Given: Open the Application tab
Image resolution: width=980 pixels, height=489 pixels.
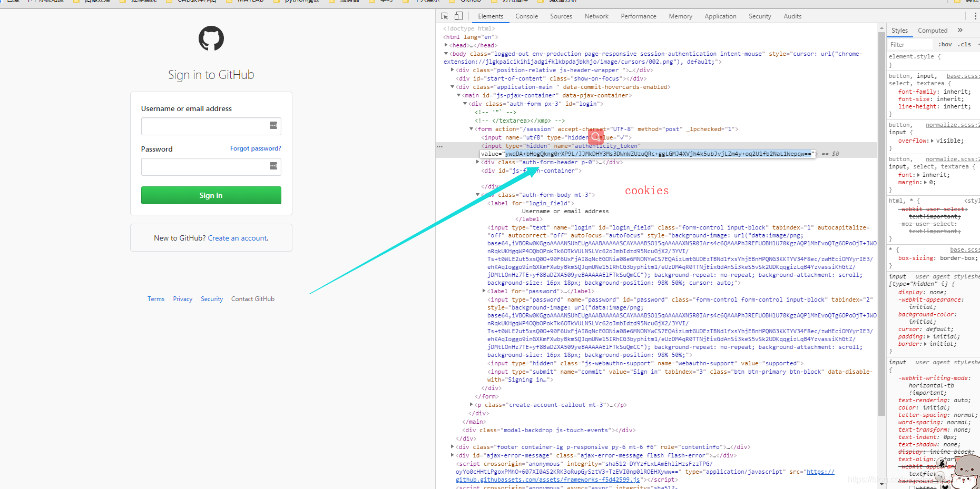Looking at the screenshot, I should coord(721,16).
